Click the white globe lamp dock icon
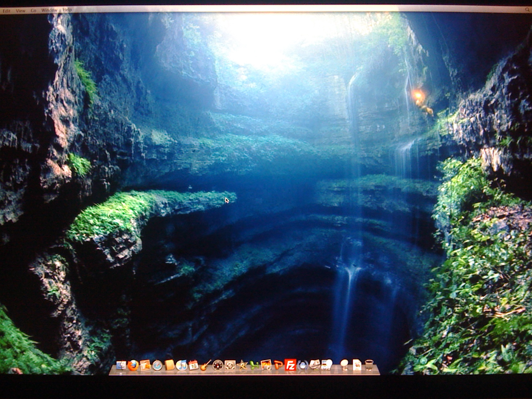 point(344,365)
